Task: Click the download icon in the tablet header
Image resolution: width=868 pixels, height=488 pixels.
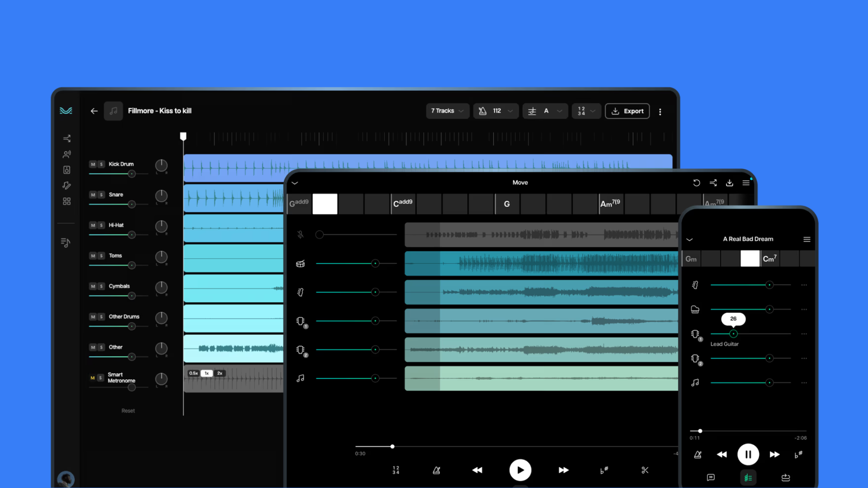Action: [730, 183]
